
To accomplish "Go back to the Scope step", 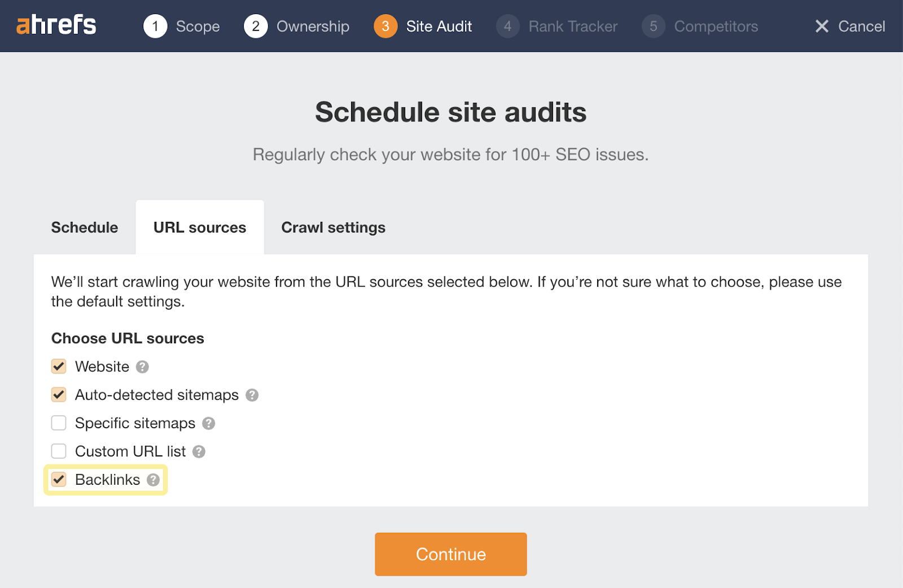I will point(198,26).
